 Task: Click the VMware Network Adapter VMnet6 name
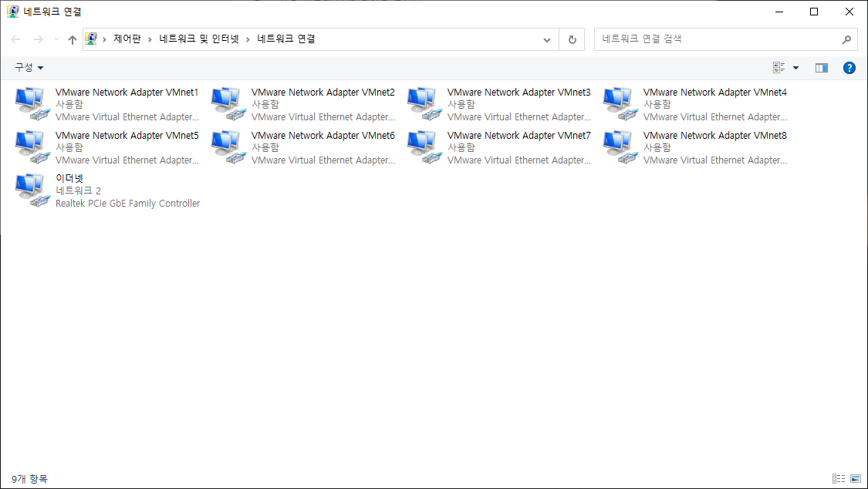(323, 136)
